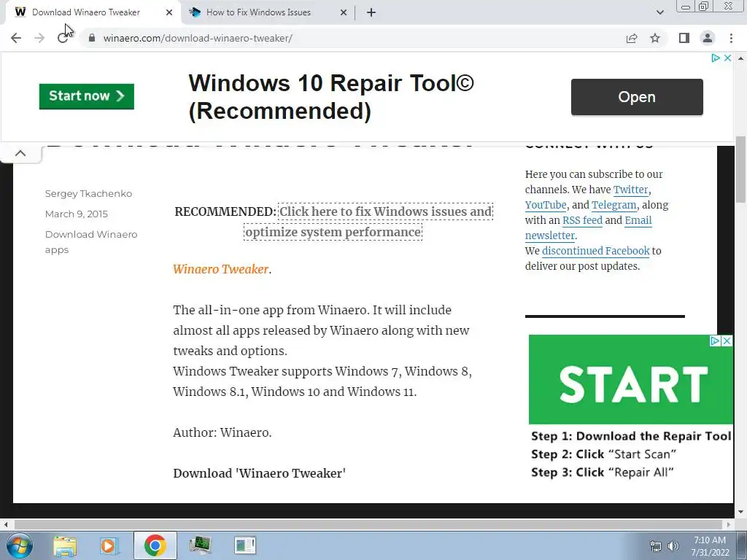Visit the YouTube link in sidebar
747x560 pixels.
point(546,205)
